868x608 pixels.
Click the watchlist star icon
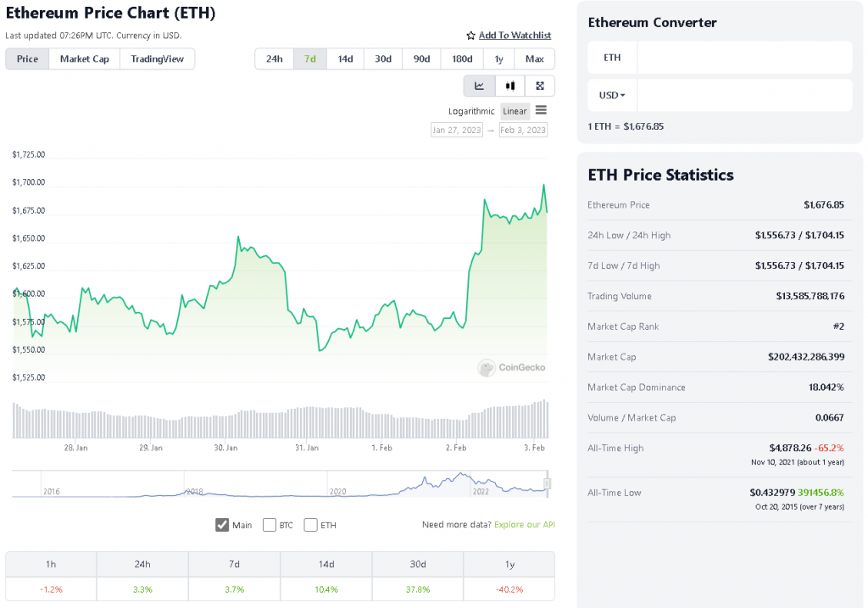(471, 36)
